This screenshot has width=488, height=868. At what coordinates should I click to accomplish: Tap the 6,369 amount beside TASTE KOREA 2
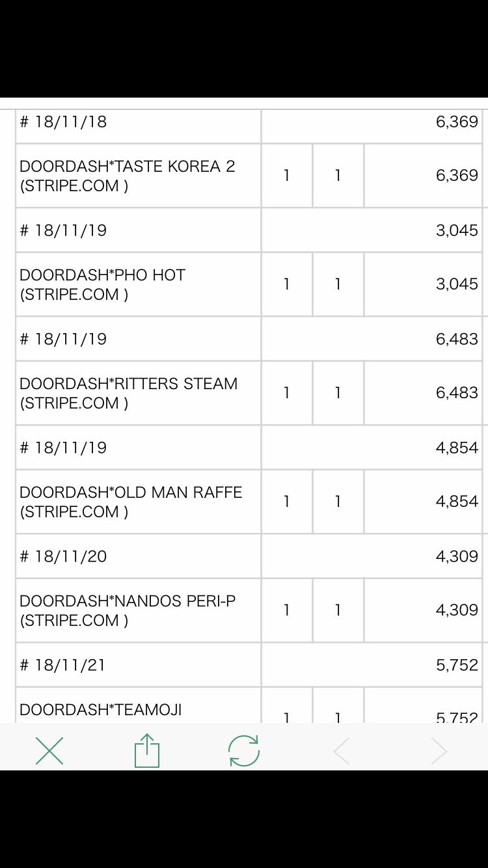click(457, 176)
